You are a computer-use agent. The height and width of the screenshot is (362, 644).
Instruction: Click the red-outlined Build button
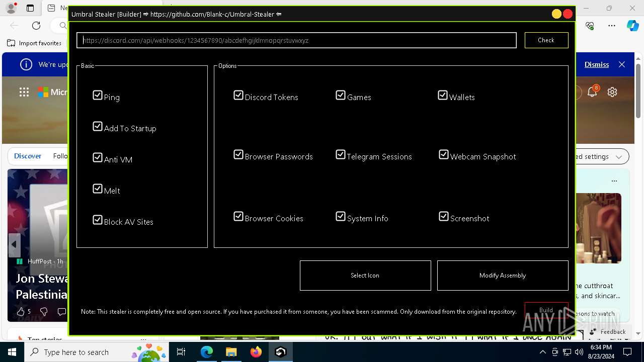click(x=546, y=310)
